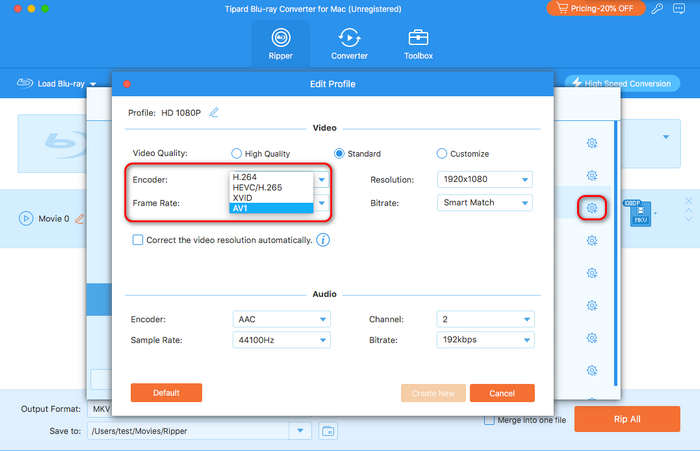Open the video Bitrate Smart Match dropdown

point(485,203)
